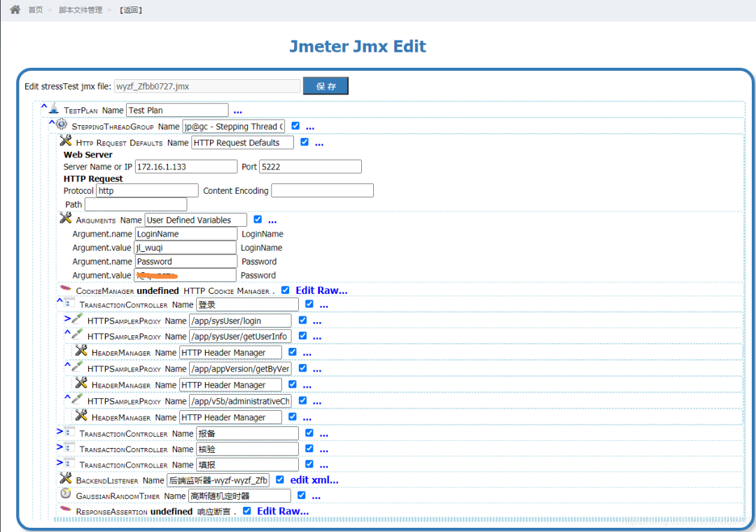Click the ellipsis next to GaussianRandomTimer
The image size is (756, 532).
(x=316, y=496)
